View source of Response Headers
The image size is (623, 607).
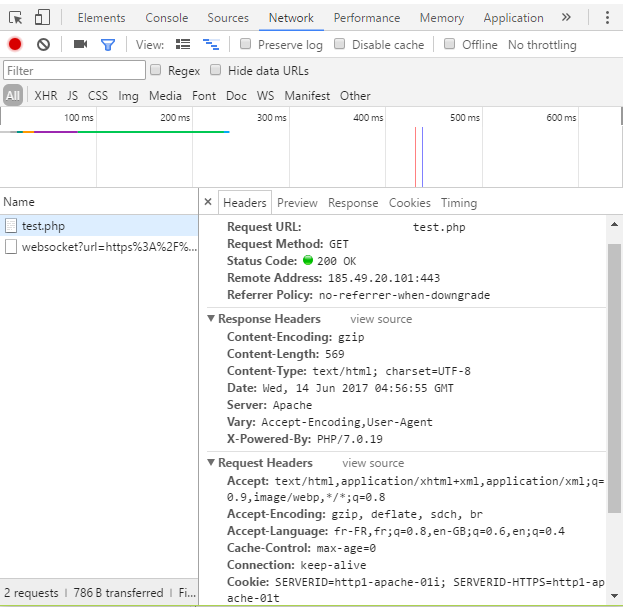coord(381,319)
